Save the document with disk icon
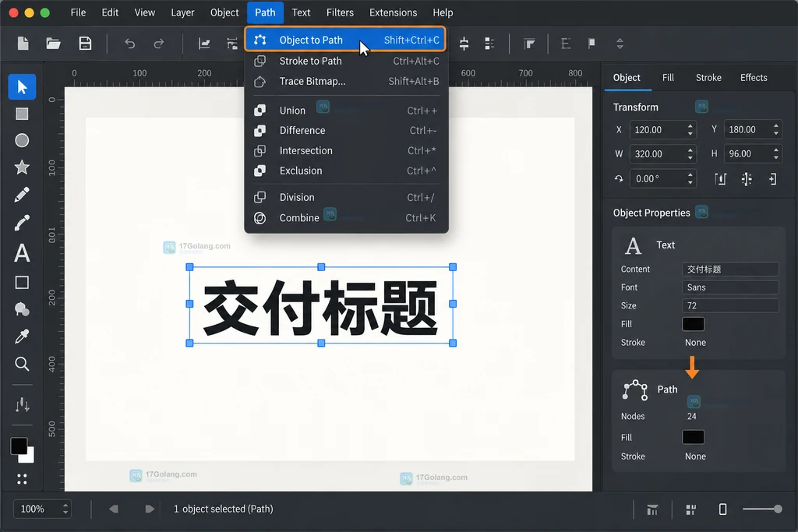The image size is (798, 532). (x=85, y=44)
